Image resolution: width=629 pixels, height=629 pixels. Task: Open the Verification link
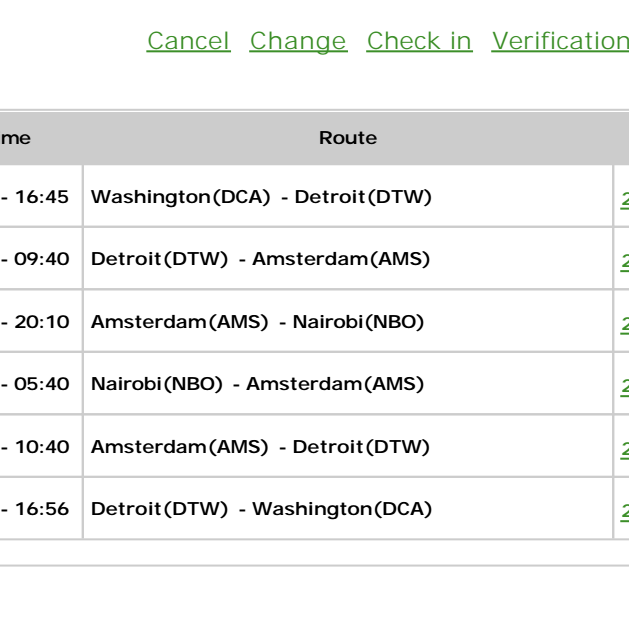(x=560, y=41)
